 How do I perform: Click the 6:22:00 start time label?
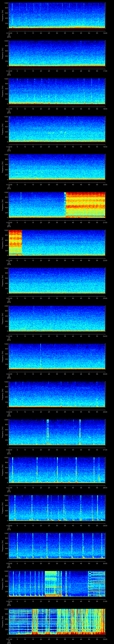(9, 298)
